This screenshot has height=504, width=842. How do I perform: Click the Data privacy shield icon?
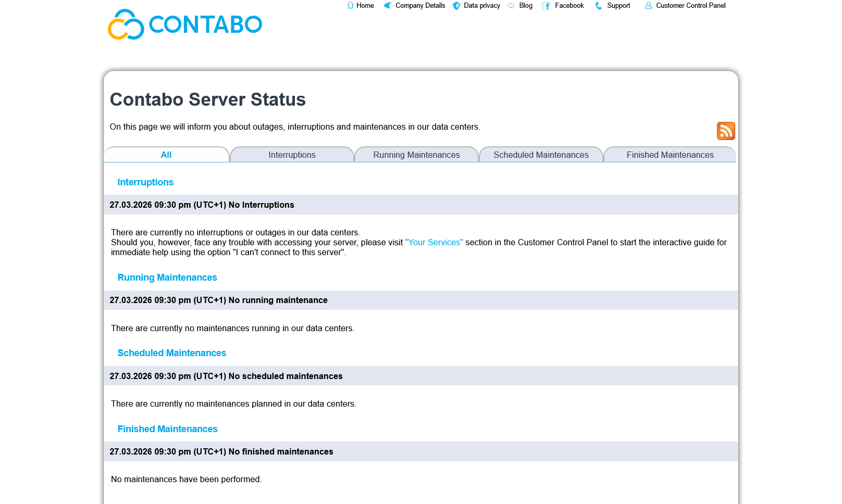click(456, 6)
